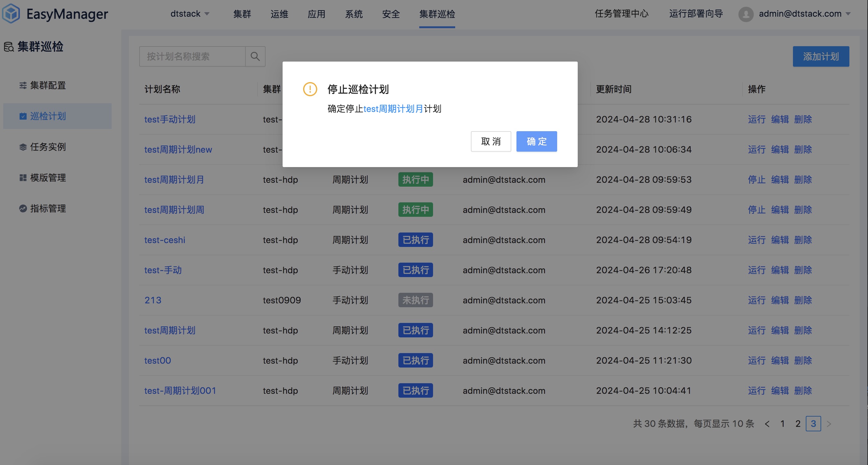Click the 计划名称 column header
The image size is (868, 465).
pyautogui.click(x=162, y=89)
